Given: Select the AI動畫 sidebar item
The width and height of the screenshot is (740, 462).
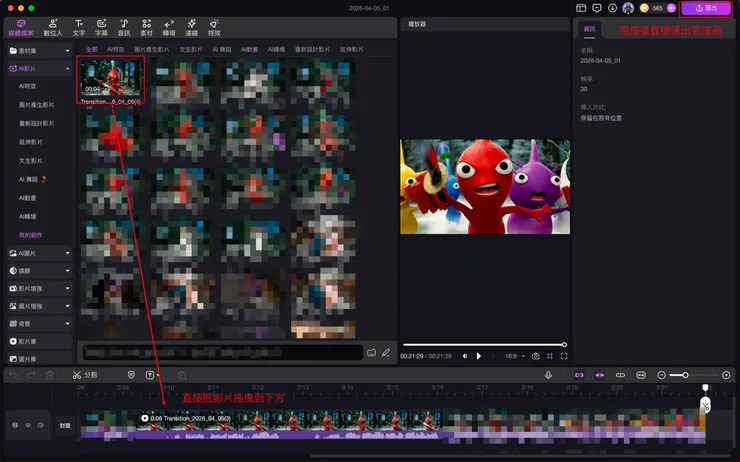Looking at the screenshot, I should (28, 198).
